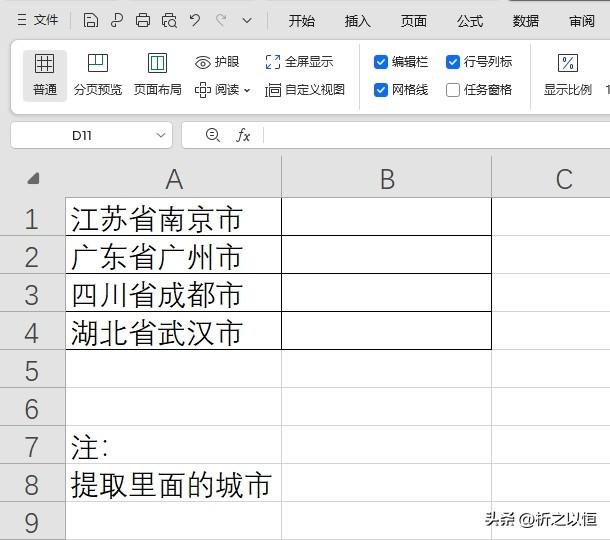The width and height of the screenshot is (610, 540).
Task: Click the fx insert function icon
Action: pyautogui.click(x=243, y=135)
